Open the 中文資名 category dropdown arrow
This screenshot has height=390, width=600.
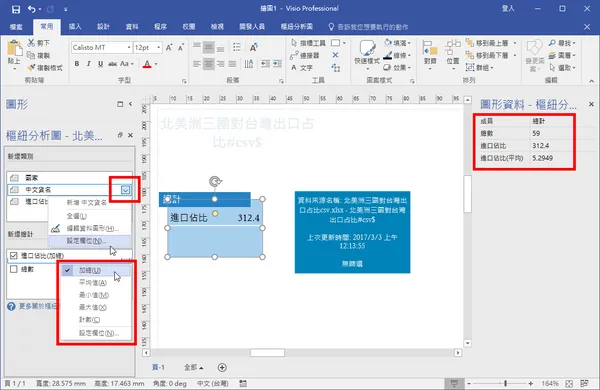point(126,190)
